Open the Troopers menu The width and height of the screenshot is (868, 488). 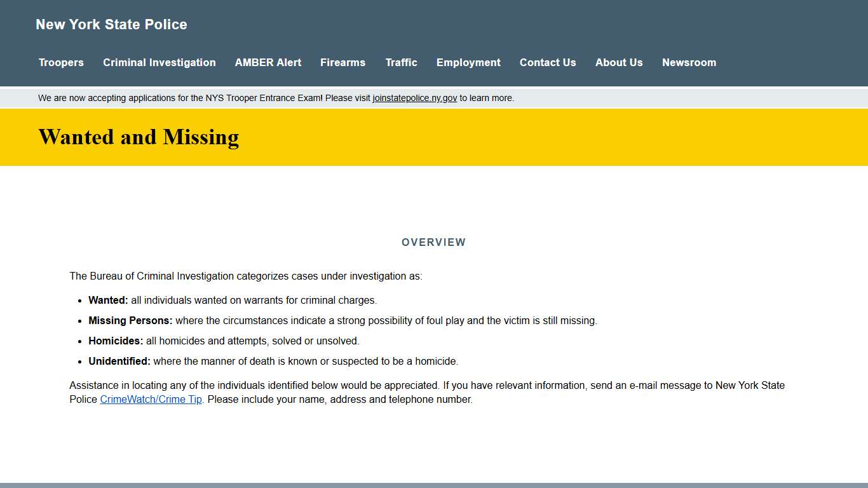click(x=61, y=62)
